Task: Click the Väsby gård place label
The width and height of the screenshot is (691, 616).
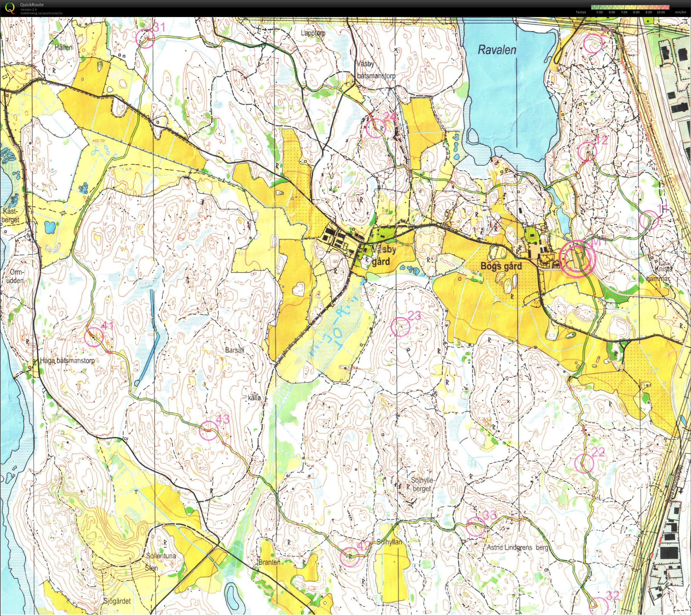Action: tap(384, 255)
